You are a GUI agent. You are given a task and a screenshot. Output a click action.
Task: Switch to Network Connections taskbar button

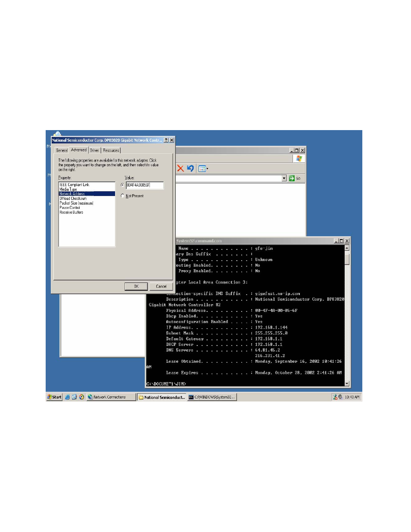pyautogui.click(x=111, y=397)
